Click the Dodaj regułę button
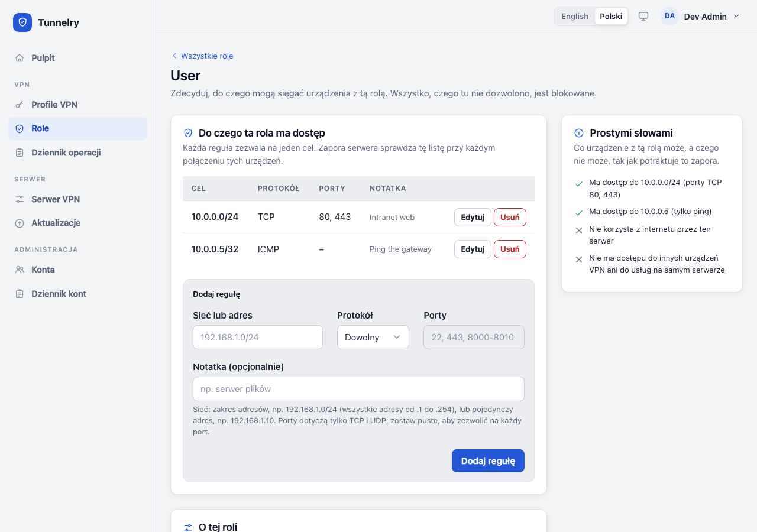 pyautogui.click(x=488, y=461)
